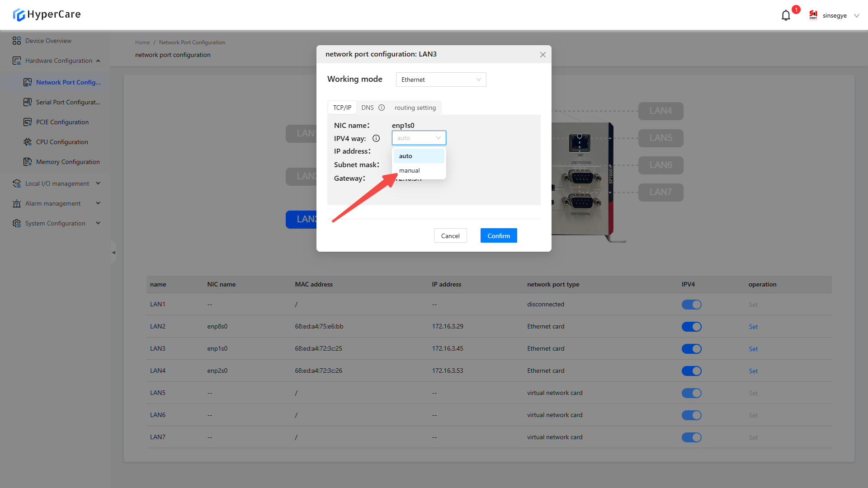Switch to the DNS tab
The image size is (868, 488).
click(x=367, y=108)
